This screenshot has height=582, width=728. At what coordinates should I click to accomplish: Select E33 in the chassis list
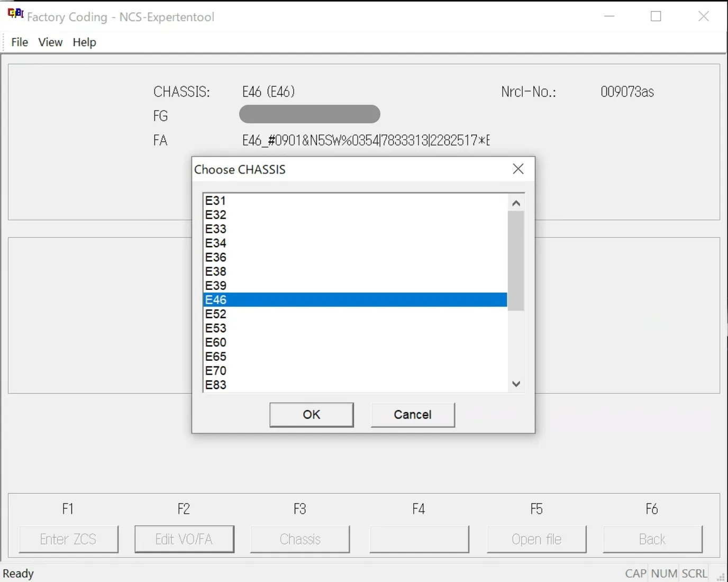(x=355, y=229)
